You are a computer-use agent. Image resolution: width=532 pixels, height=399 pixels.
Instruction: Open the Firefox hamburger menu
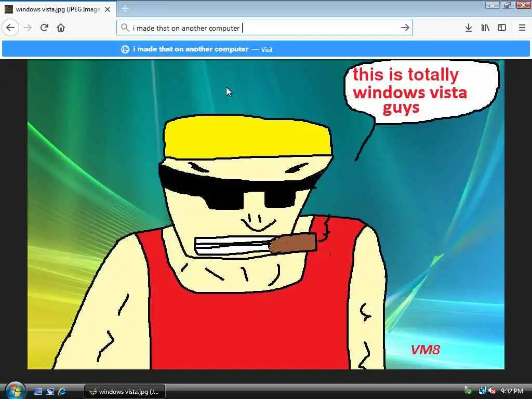tap(522, 28)
